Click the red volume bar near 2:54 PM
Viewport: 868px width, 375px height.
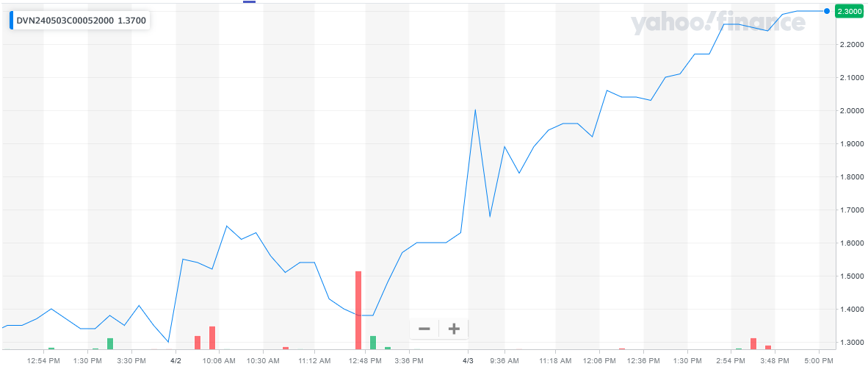753,343
